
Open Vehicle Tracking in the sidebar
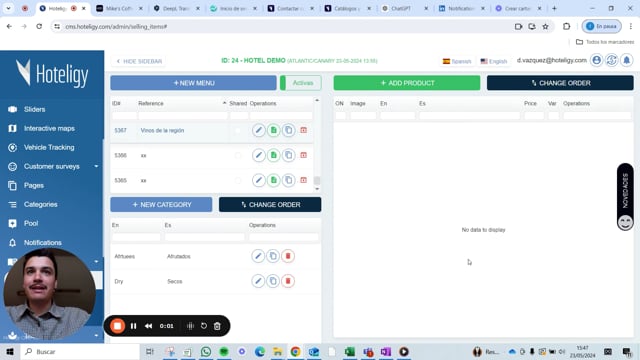[49, 147]
